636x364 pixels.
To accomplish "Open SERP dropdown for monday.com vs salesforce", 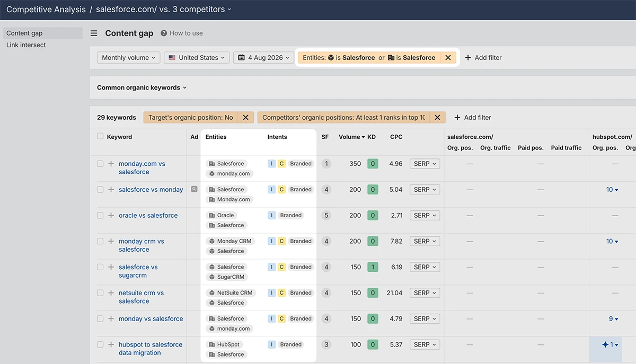I will (425, 164).
